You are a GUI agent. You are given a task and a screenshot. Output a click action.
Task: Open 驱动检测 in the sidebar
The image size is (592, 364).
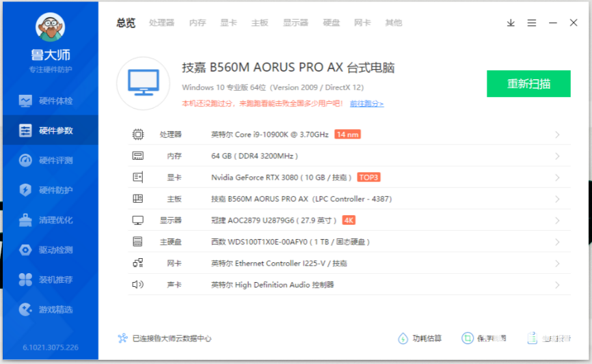point(49,250)
